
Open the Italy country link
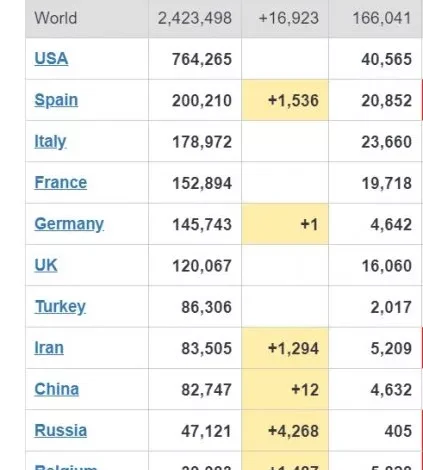point(50,141)
